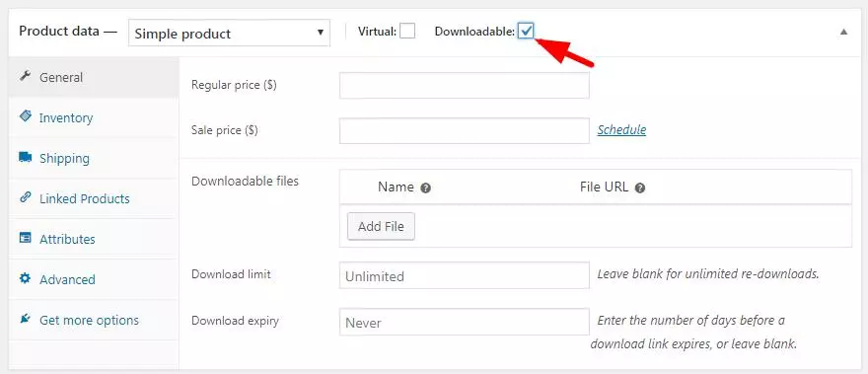Image resolution: width=868 pixels, height=374 pixels.
Task: Click the Download limit label
Action: 231,273
